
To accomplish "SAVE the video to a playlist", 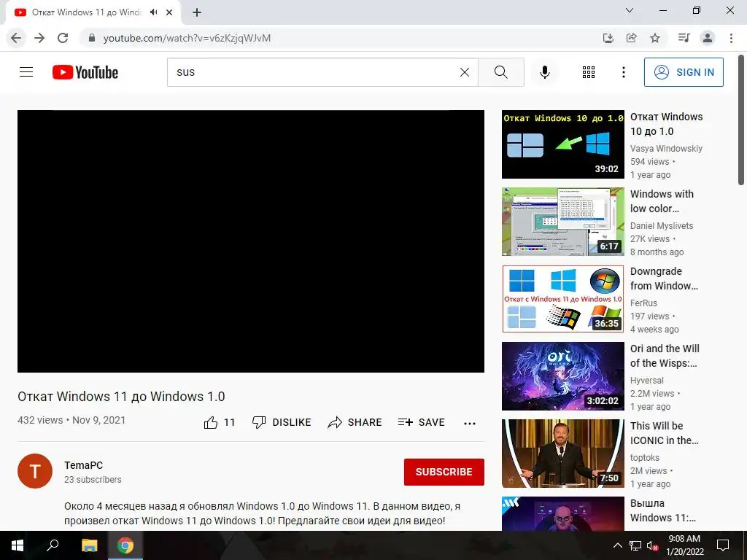I will tap(421, 422).
